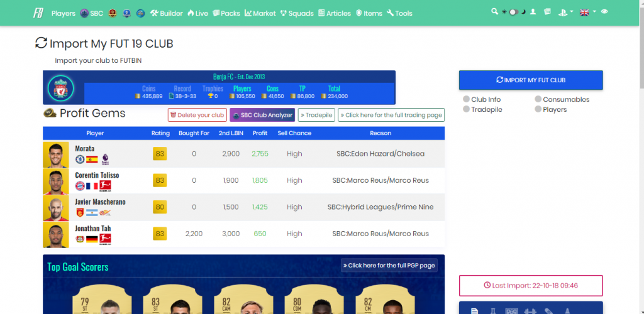Click the page vertical scrollbar

pyautogui.click(x=641, y=157)
